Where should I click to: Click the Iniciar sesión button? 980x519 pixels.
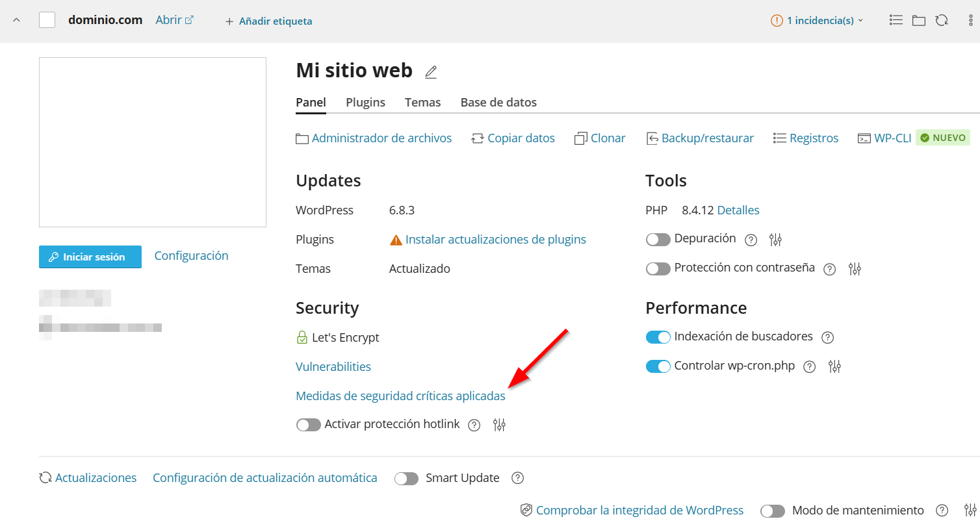tap(90, 257)
